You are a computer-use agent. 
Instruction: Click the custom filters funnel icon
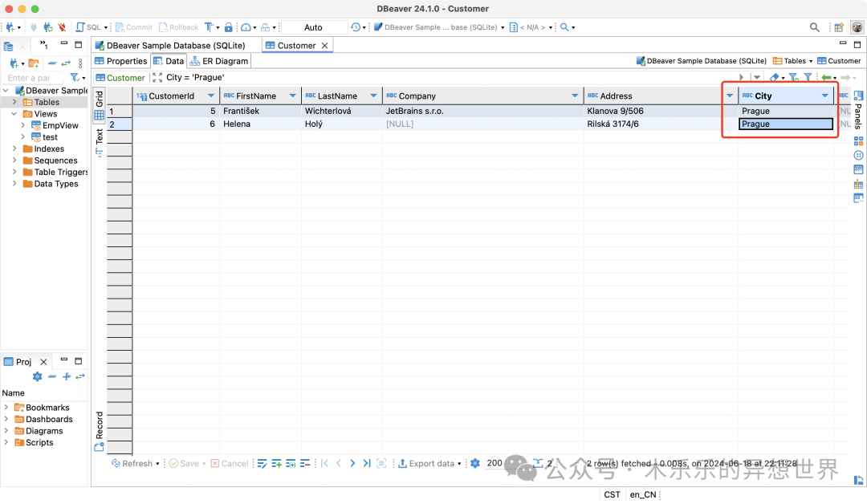808,77
